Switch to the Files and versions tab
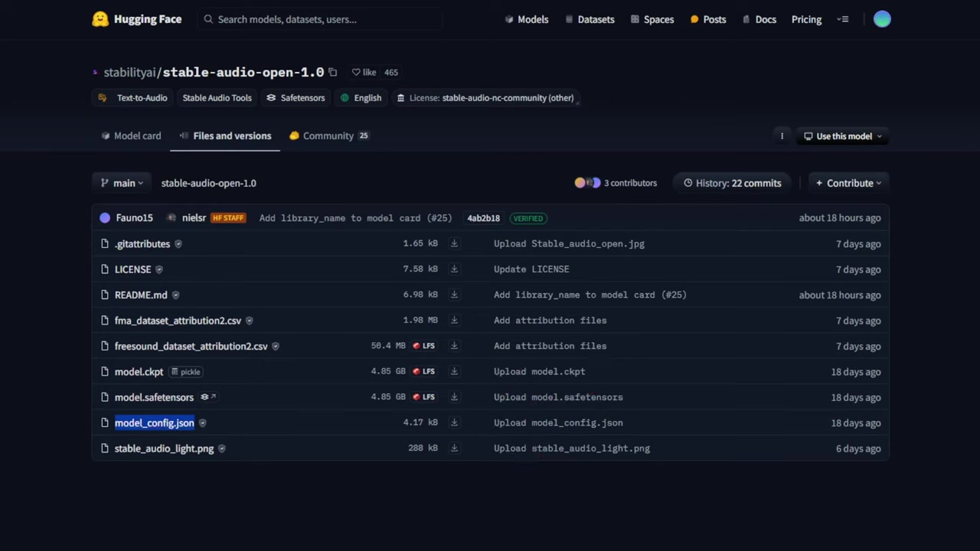The width and height of the screenshot is (980, 551). 225,135
